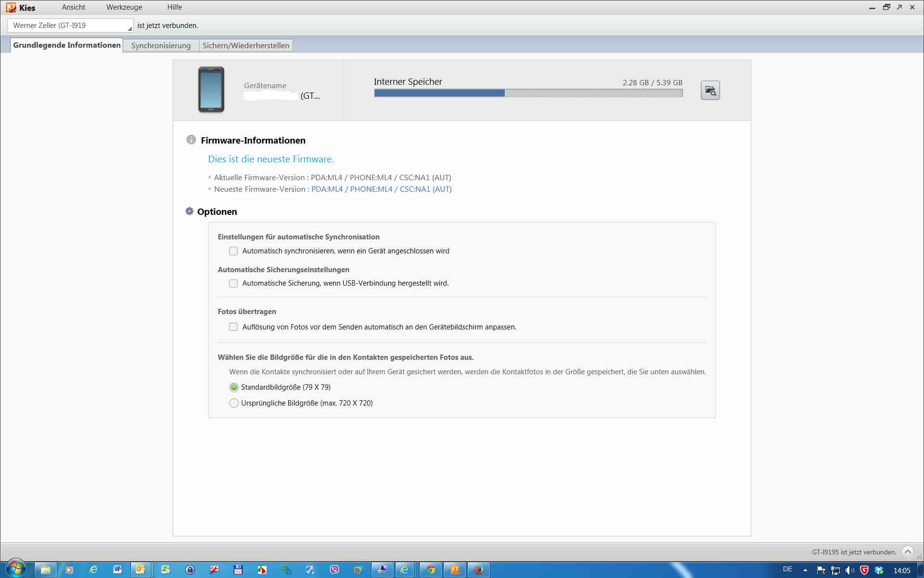
Task: Click the Firmware-Informationen info icon
Action: point(191,140)
